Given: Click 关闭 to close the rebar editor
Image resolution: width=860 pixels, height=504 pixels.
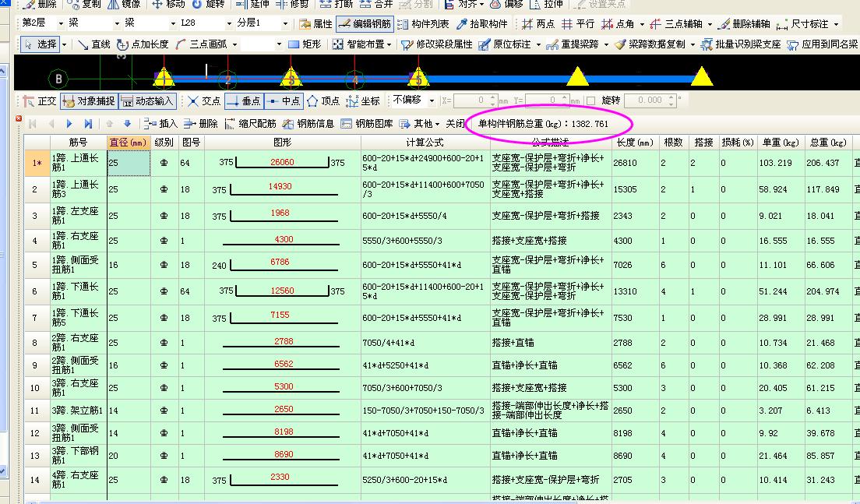Looking at the screenshot, I should (455, 124).
